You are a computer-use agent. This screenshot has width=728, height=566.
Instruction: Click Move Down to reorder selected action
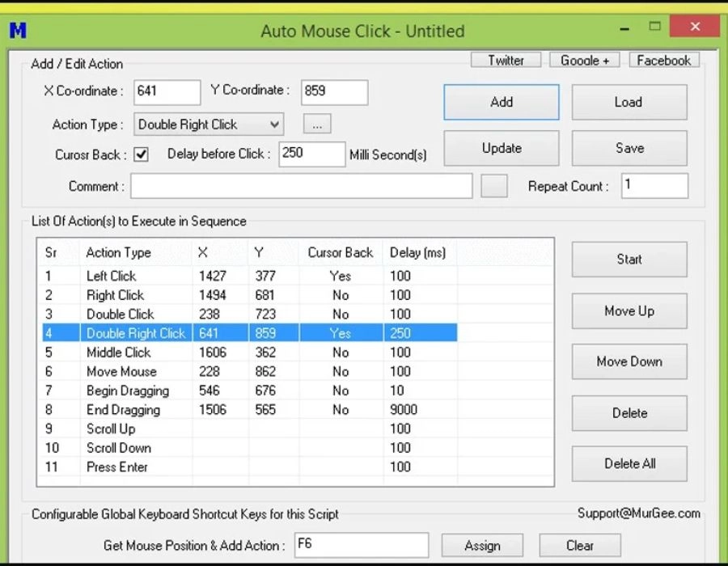coord(629,361)
